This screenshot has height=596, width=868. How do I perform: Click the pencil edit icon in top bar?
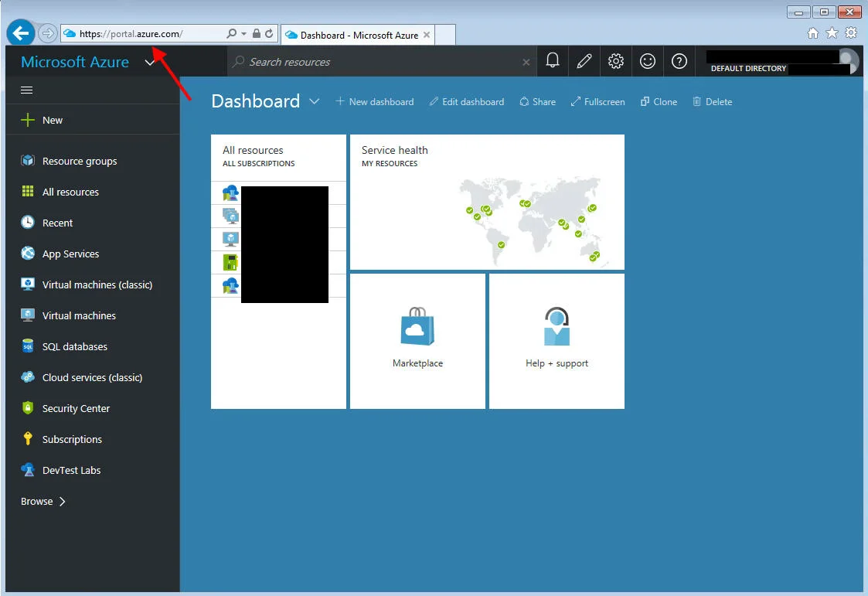pyautogui.click(x=584, y=61)
